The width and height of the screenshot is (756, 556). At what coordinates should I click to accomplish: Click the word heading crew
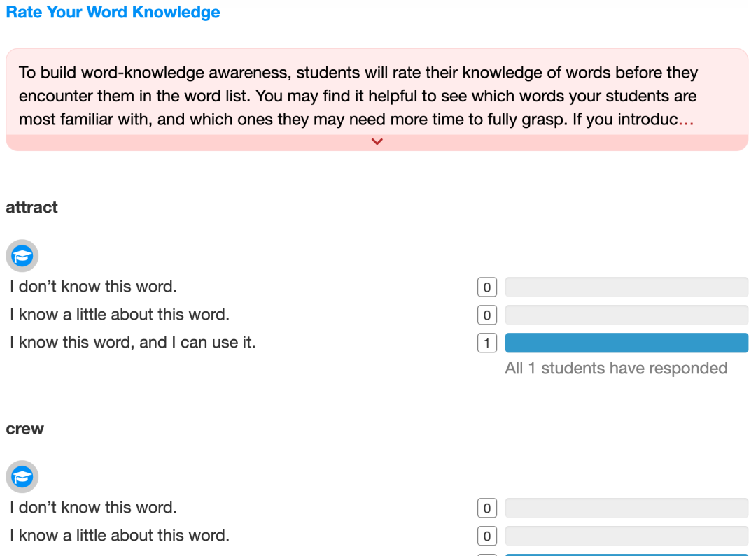click(24, 428)
